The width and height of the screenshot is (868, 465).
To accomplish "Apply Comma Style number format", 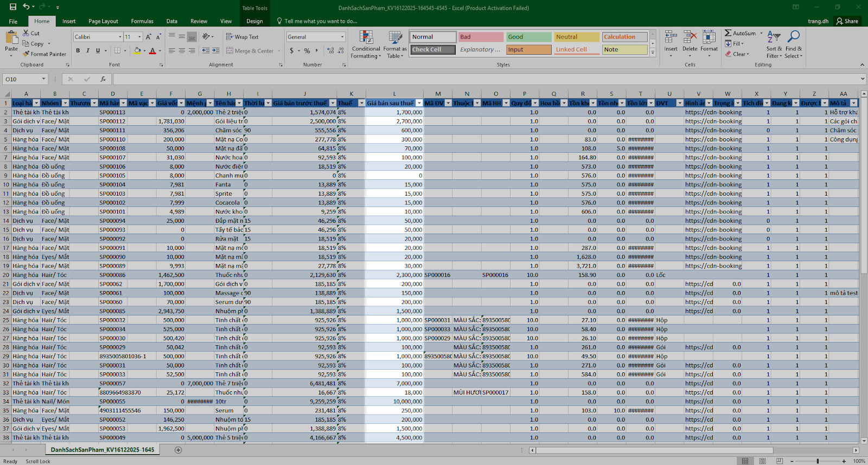I will [315, 50].
